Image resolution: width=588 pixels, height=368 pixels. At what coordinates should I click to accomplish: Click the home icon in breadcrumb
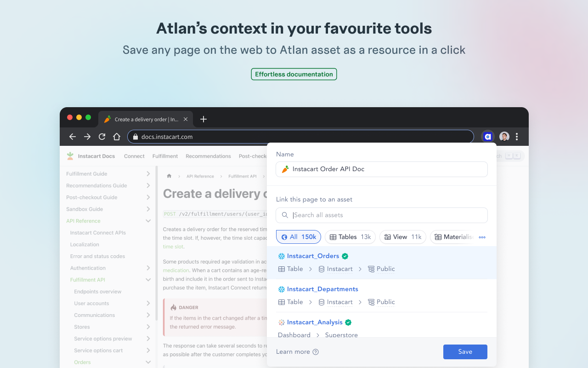[x=169, y=176]
